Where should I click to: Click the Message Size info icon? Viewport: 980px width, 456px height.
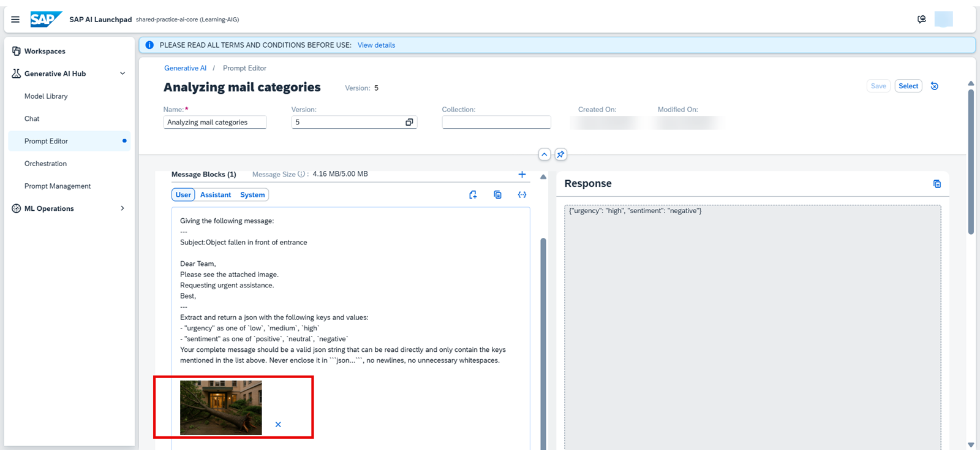pyautogui.click(x=301, y=175)
